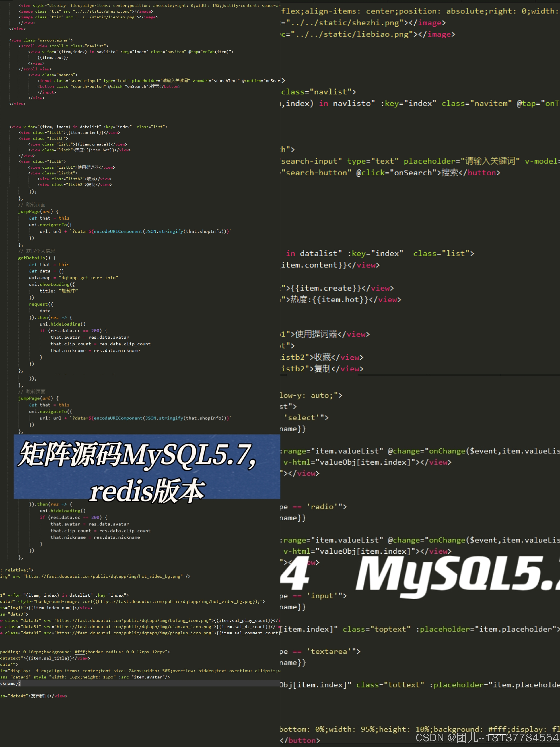Click the 获取个人信息 code comment
The image size is (560, 747).
[40, 251]
